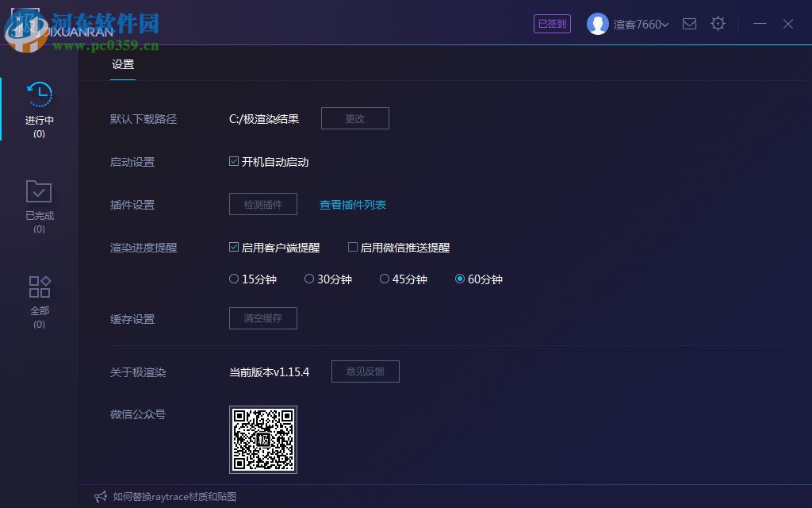Open the message envelope icon
The image size is (812, 508).
point(689,24)
